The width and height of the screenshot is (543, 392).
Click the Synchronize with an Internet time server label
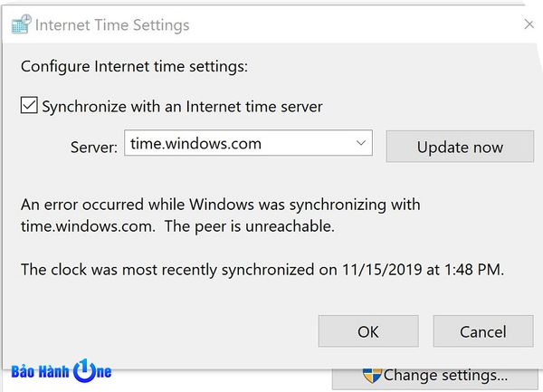coord(182,106)
